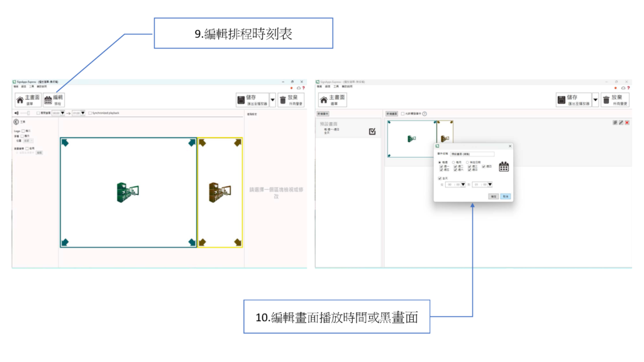Click the 放棄 trash button in right window

614,100
